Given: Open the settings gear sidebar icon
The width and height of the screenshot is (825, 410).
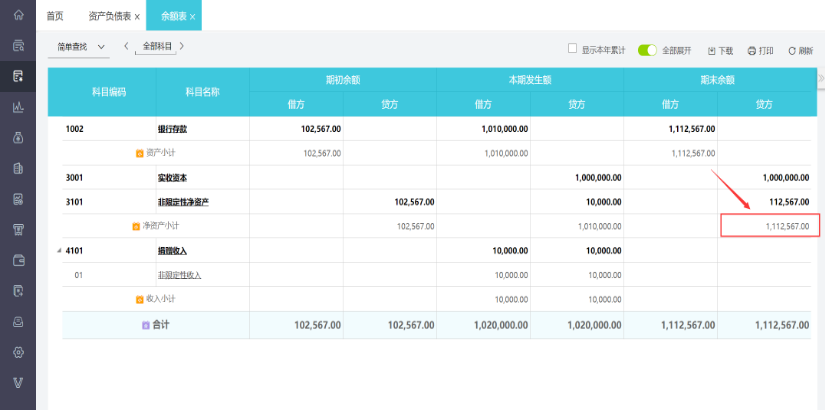Looking at the screenshot, I should point(18,352).
